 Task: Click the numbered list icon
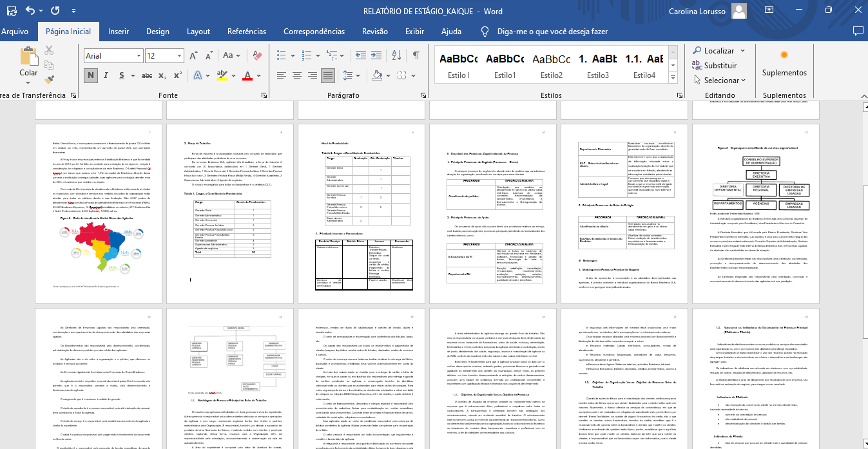pyautogui.click(x=307, y=56)
